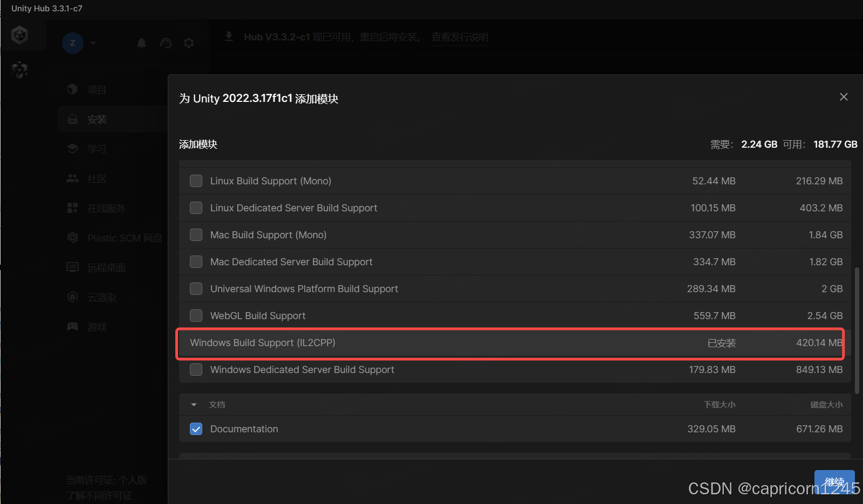Click the 继续 button
863x504 pixels.
pos(834,481)
